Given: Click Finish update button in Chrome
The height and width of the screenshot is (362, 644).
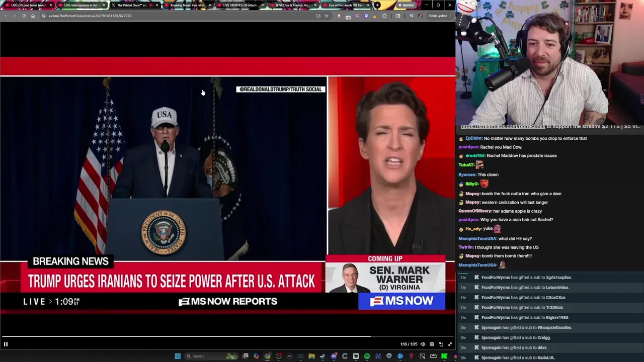Looking at the screenshot, I should coord(439,16).
